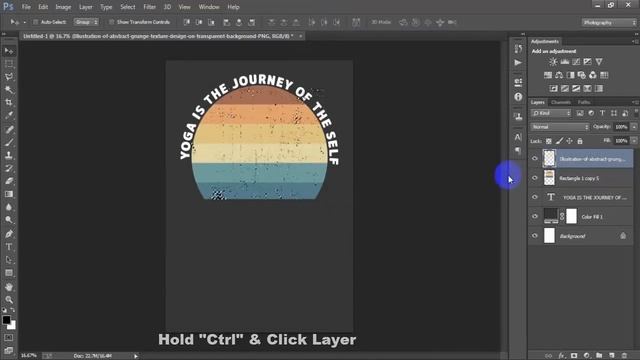Open the Actions panel play icon
Image resolution: width=640 pixels, height=360 pixels.
pos(518,62)
